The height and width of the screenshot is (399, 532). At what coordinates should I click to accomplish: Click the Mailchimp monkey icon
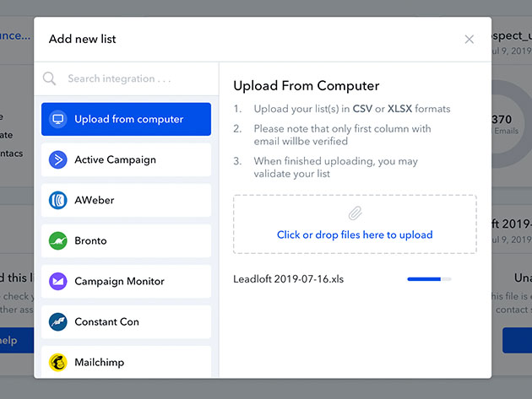point(58,362)
